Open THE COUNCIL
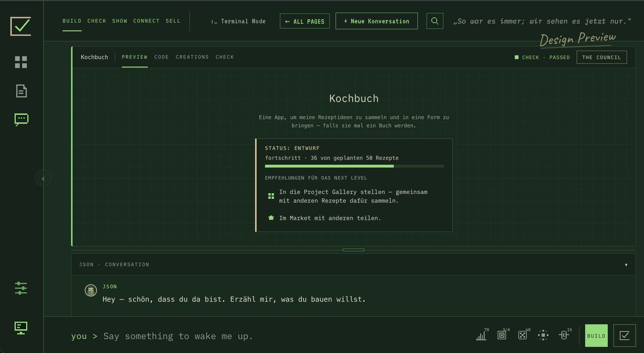 pos(602,57)
